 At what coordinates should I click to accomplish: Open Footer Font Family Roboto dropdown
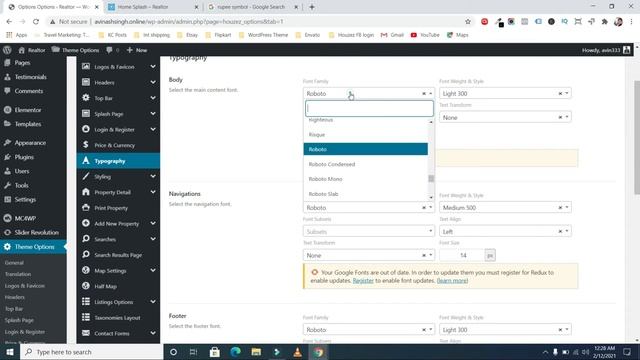coord(369,329)
